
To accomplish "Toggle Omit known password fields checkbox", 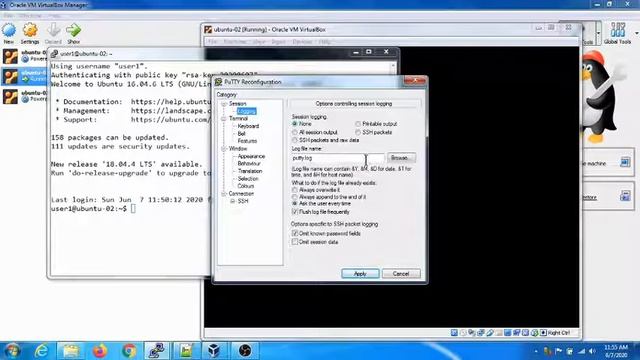I will 295,233.
